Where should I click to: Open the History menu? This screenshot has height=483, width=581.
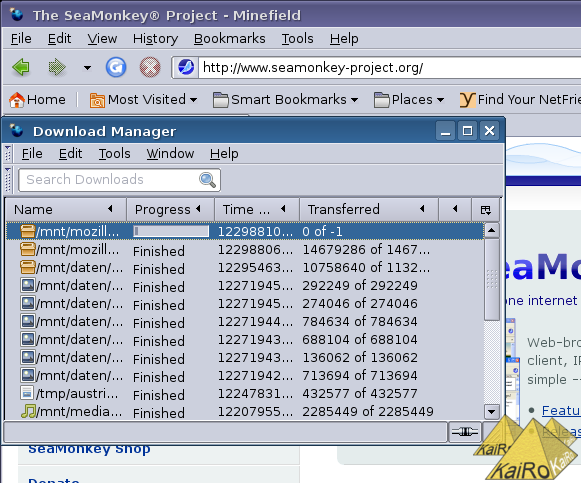(156, 39)
